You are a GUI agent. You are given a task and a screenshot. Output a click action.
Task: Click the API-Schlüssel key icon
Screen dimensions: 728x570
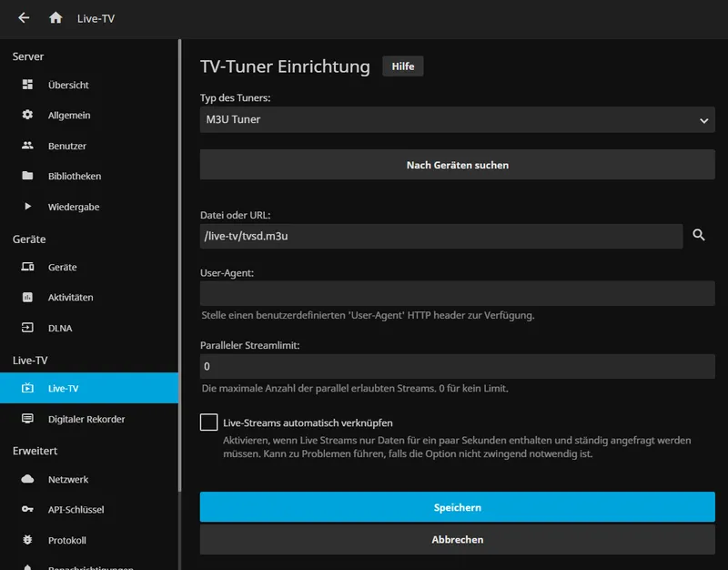(27, 510)
